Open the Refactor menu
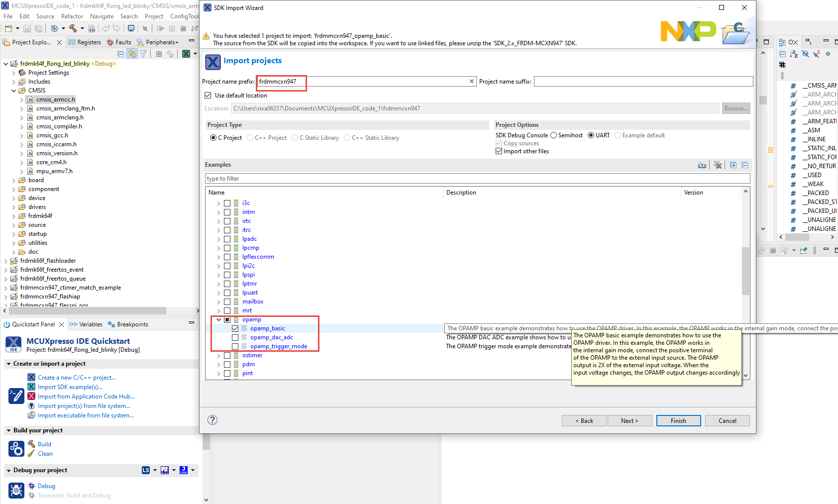The image size is (838, 504). click(72, 16)
